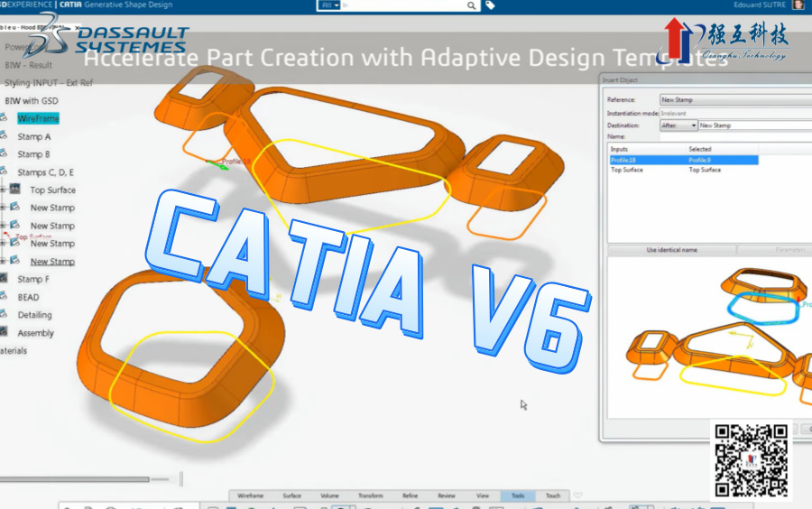The height and width of the screenshot is (509, 812).
Task: Click the Instantiation mode Irrelevant field
Action: click(735, 113)
